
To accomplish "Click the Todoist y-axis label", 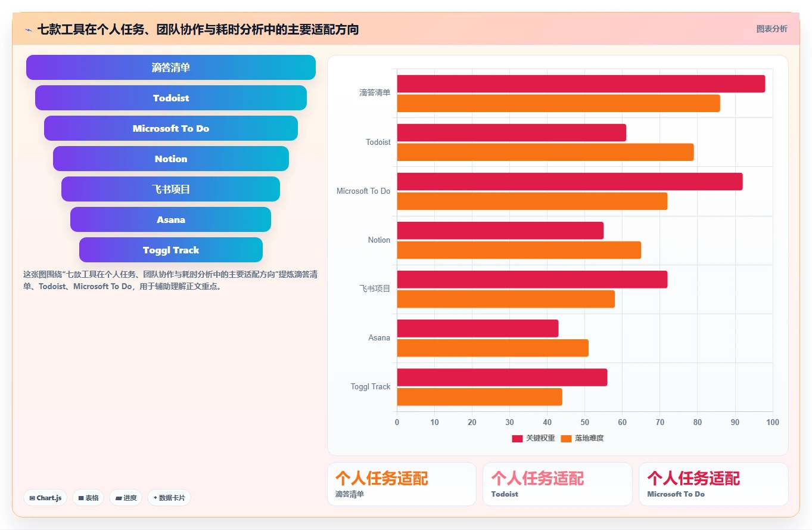I will (x=378, y=142).
